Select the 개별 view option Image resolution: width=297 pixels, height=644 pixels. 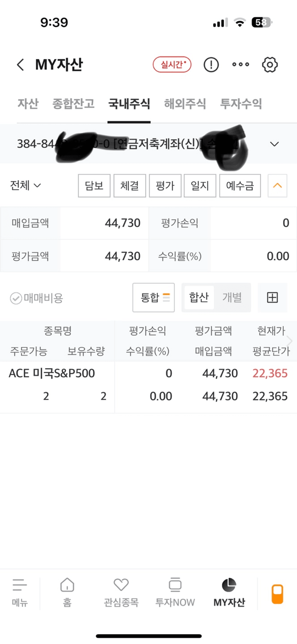click(232, 297)
